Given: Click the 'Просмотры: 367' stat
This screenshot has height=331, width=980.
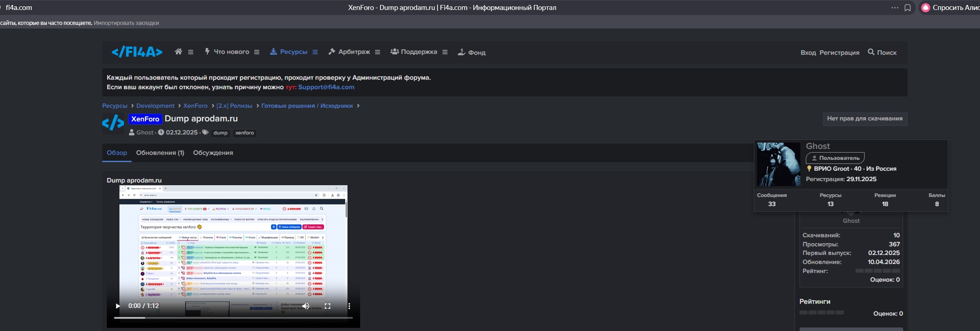Looking at the screenshot, I should (851, 245).
